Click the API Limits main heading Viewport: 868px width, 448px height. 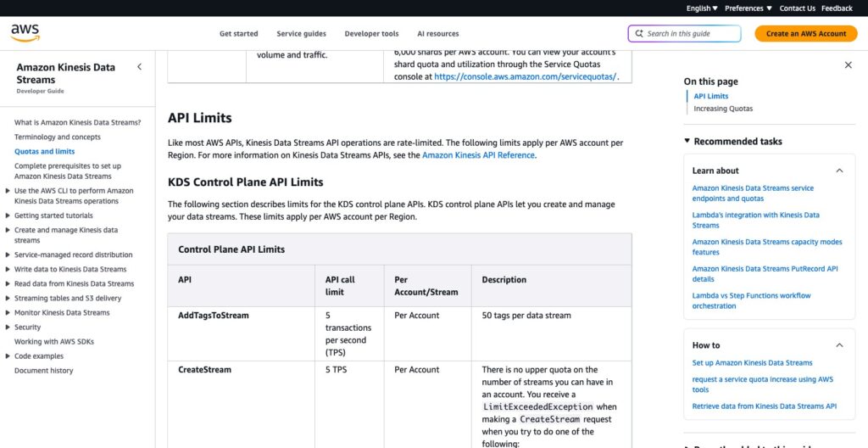click(x=200, y=118)
